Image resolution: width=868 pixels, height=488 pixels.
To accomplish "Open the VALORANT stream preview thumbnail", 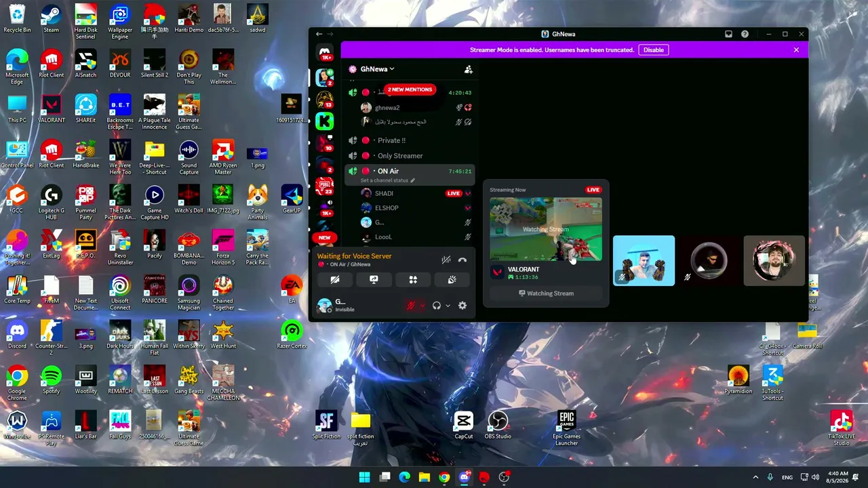I will [x=546, y=229].
